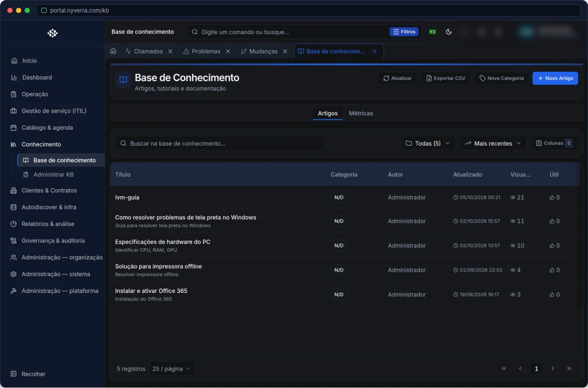Toggle dark mode with moon icon
The height and width of the screenshot is (388, 588).
[x=449, y=32]
